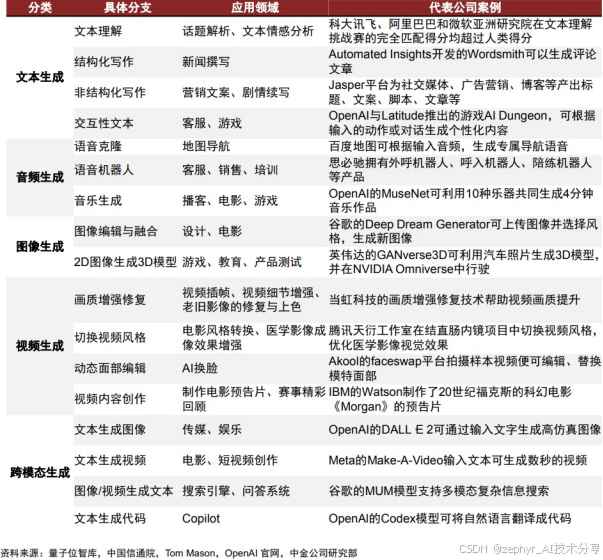Click the 文本生成图像 branch cell
This screenshot has height=560, width=603.
(x=110, y=429)
